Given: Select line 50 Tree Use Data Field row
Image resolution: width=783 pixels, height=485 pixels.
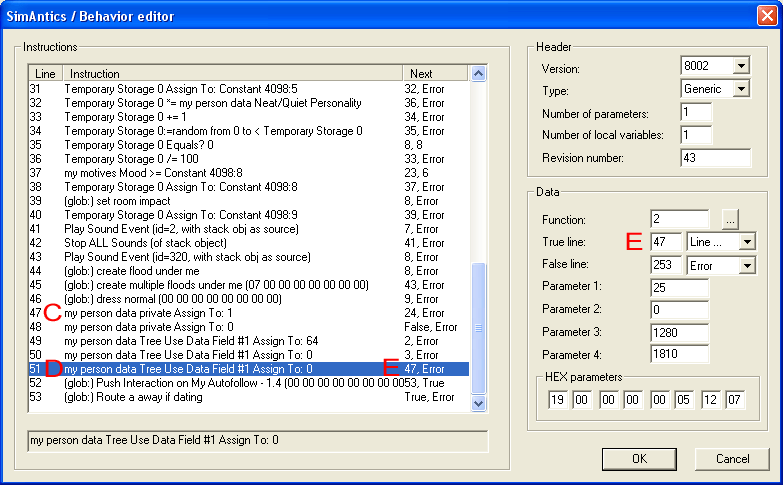Looking at the screenshot, I should 249,355.
